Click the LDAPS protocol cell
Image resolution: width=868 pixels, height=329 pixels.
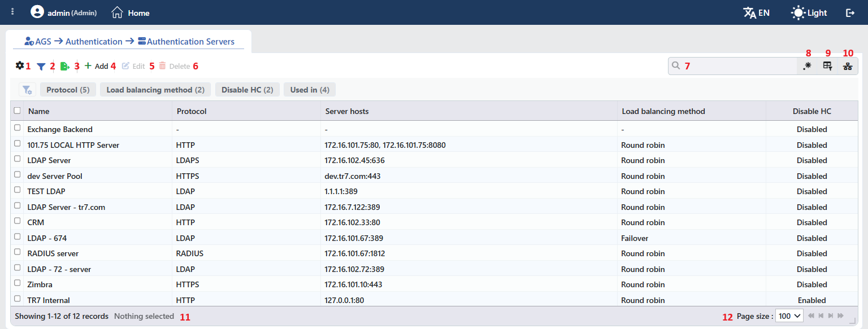188,160
